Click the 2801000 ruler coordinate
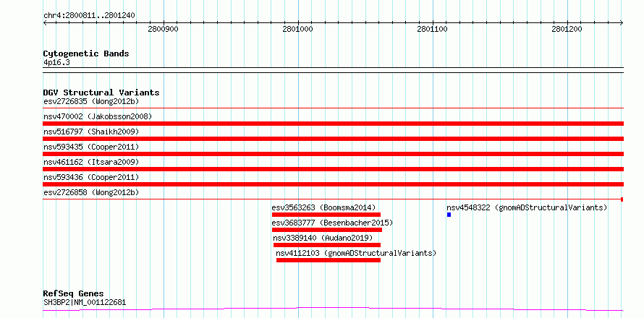 coord(298,29)
